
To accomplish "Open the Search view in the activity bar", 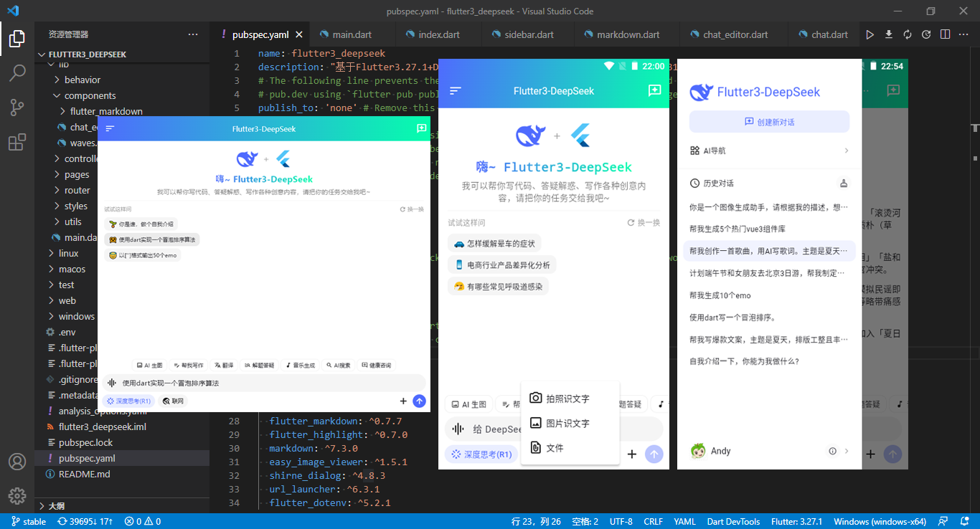I will point(17,72).
